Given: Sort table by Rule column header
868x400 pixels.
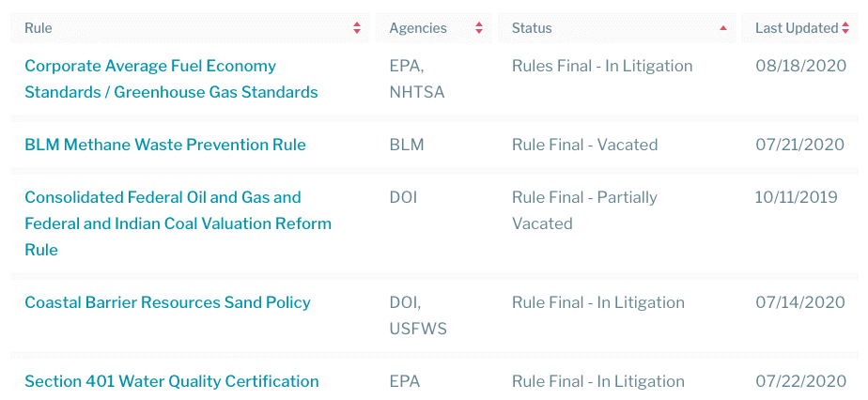Looking at the screenshot, I should (39, 28).
